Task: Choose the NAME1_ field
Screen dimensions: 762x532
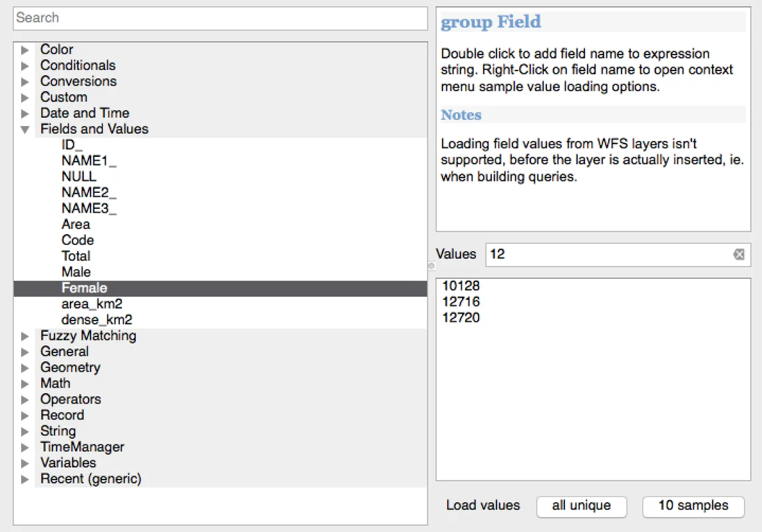Action: point(89,161)
